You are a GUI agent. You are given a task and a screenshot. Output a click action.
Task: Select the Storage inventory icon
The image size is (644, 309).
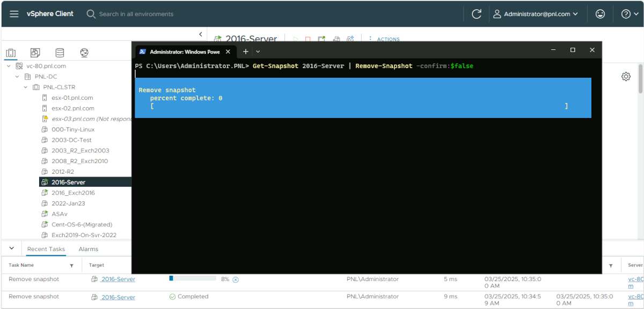[x=60, y=53]
